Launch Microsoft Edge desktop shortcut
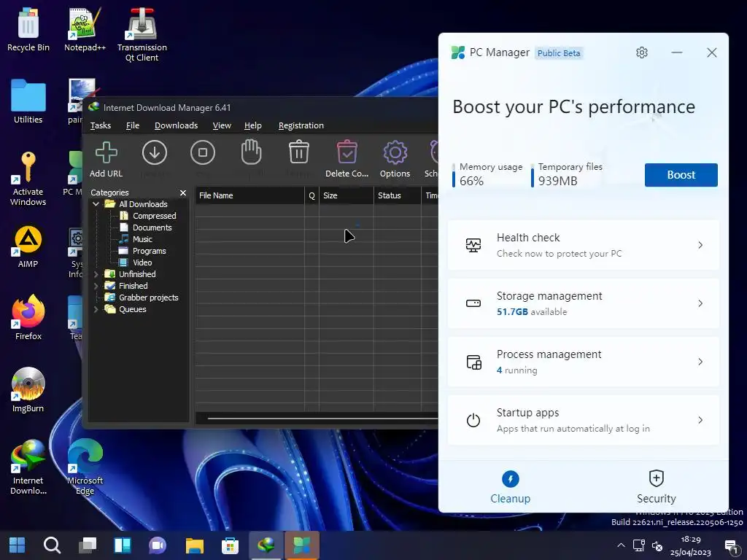Screen dimensions: 747x560 85,467
